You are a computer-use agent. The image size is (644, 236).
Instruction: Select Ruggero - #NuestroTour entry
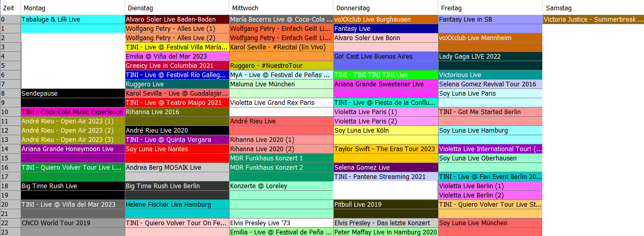[x=281, y=66]
